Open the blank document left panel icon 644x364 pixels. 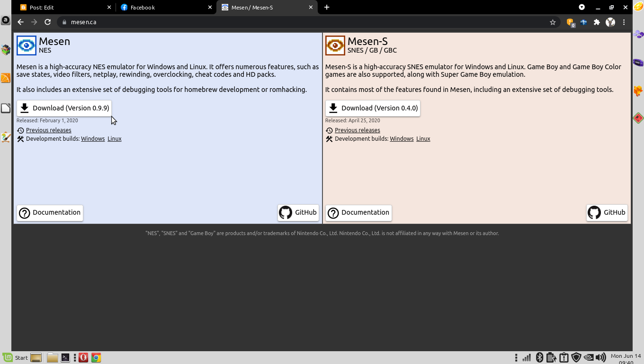(x=6, y=108)
